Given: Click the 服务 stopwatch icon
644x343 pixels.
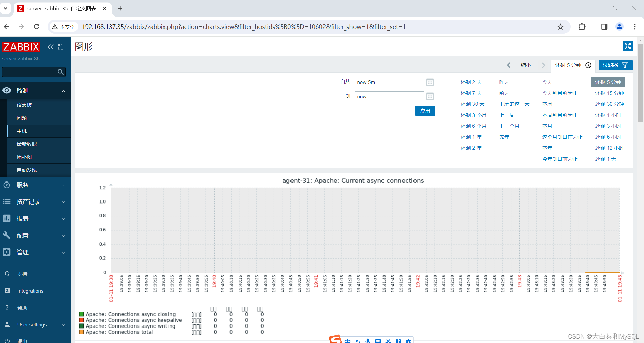Looking at the screenshot, I should click(7, 185).
